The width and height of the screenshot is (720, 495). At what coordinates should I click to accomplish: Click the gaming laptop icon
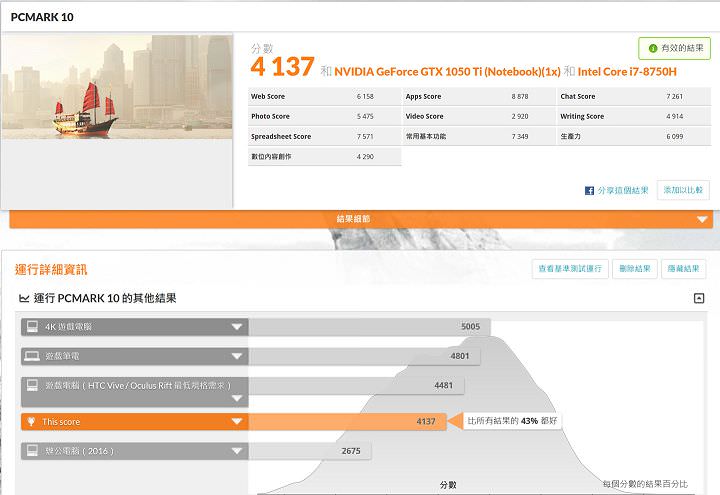click(32, 356)
